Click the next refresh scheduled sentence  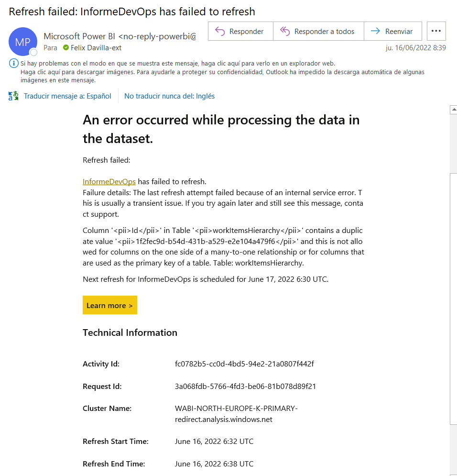206,279
